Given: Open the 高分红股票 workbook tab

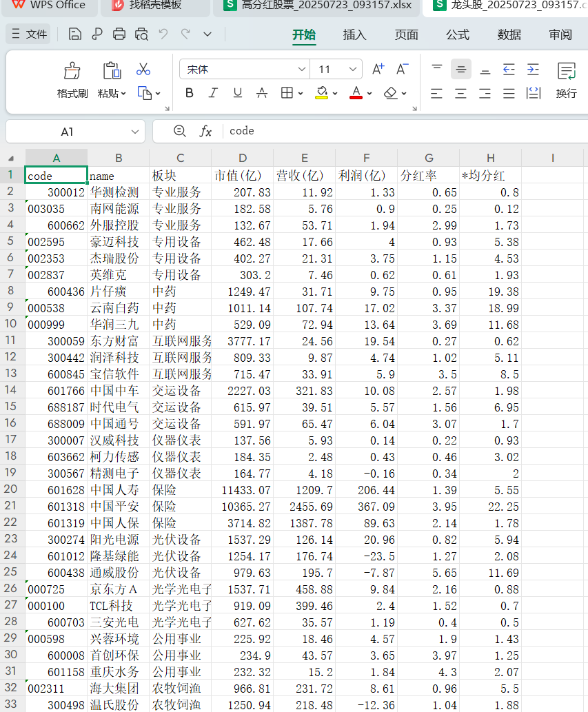Looking at the screenshot, I should pos(318,6).
